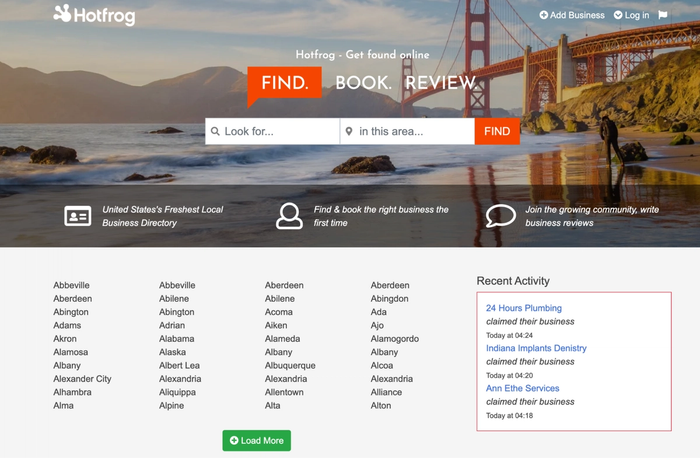Open the Ajo city link
700x458 pixels.
[x=377, y=325]
